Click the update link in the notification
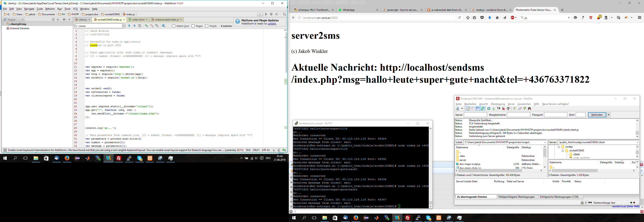 coord(272,24)
